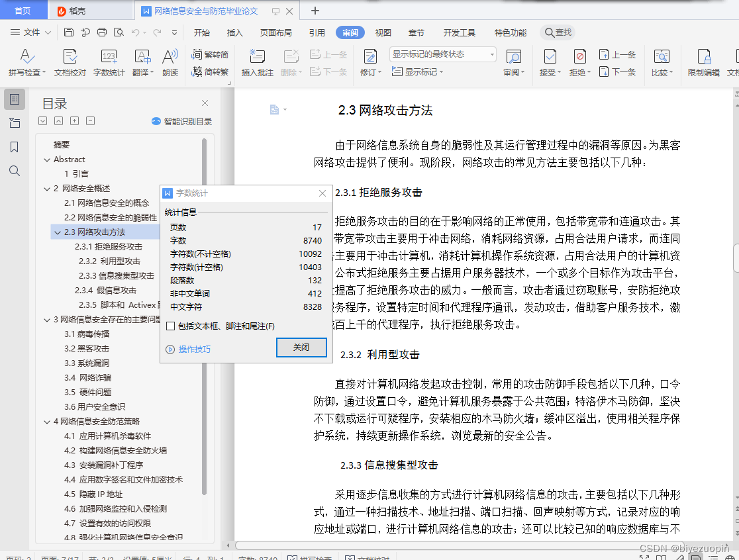739x560 pixels.
Task: Close the word count dialog via 关闭
Action: (301, 347)
